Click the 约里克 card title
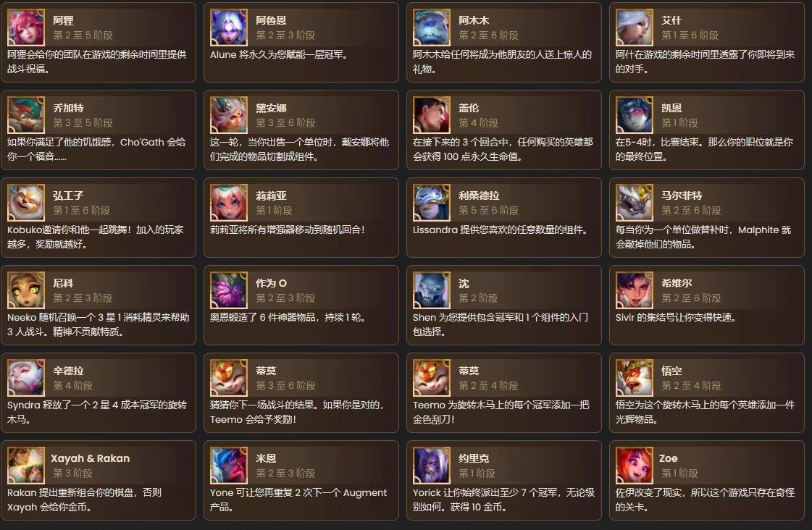The width and height of the screenshot is (812, 530). (x=474, y=458)
